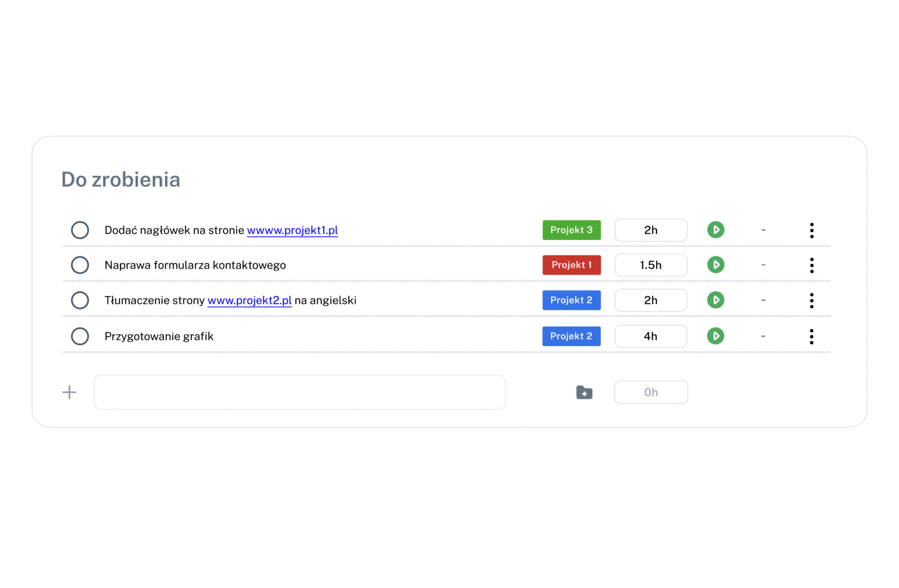
Task: Complete the Tłumaczenie strony task circle
Action: (80, 300)
